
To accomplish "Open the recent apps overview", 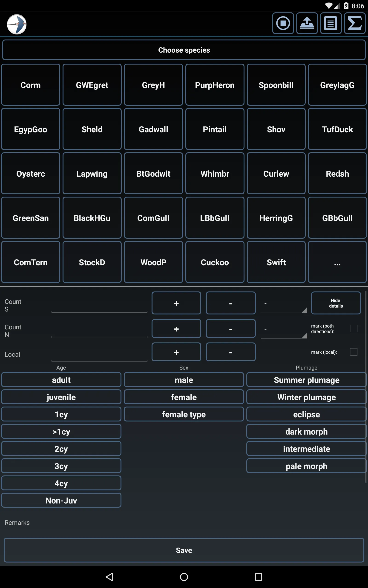I will (x=258, y=577).
